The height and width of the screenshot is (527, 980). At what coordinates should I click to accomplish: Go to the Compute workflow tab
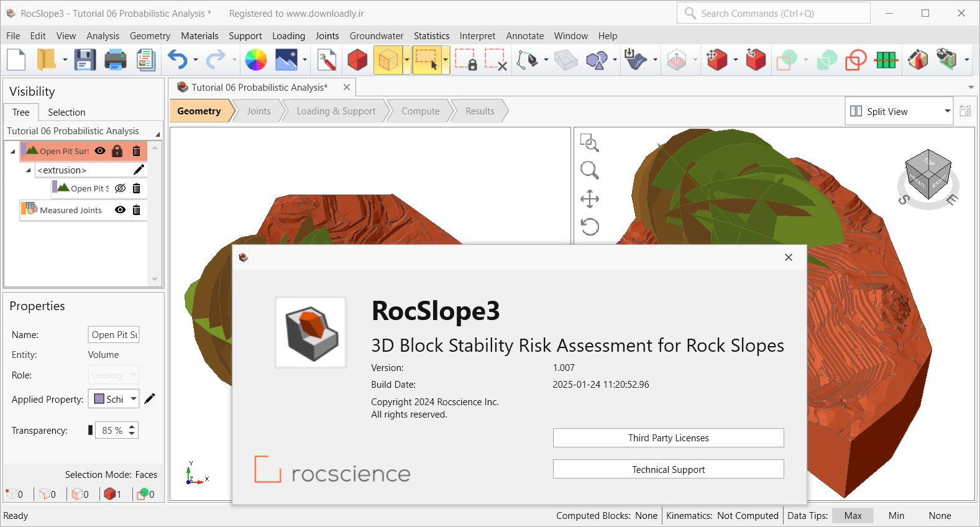(420, 111)
